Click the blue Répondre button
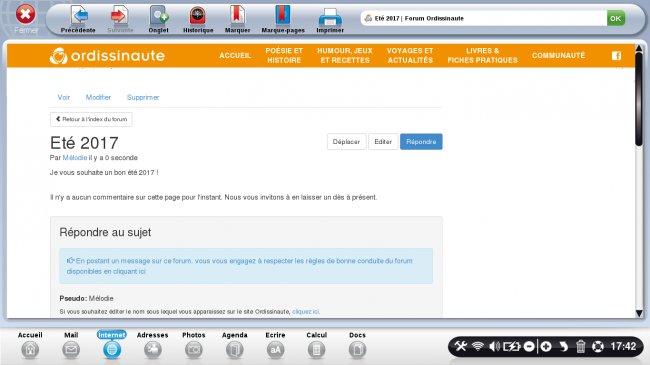Screen dimensions: 650x365 421,142
